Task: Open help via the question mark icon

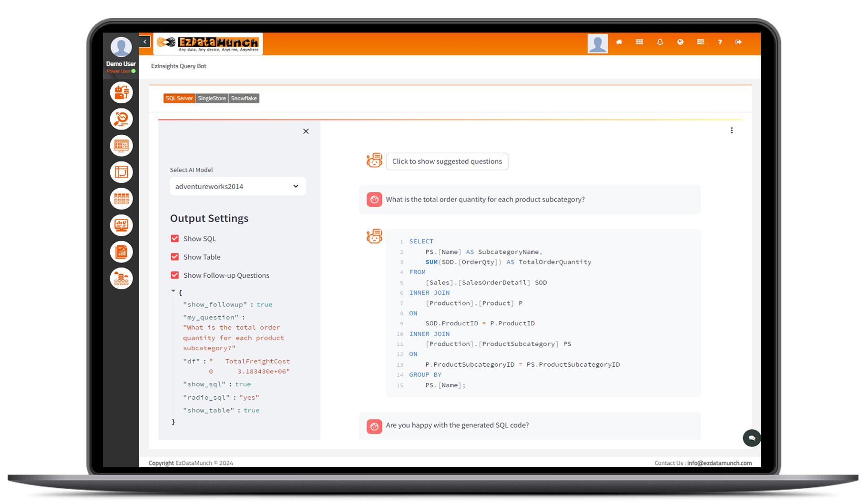Action: tap(720, 42)
